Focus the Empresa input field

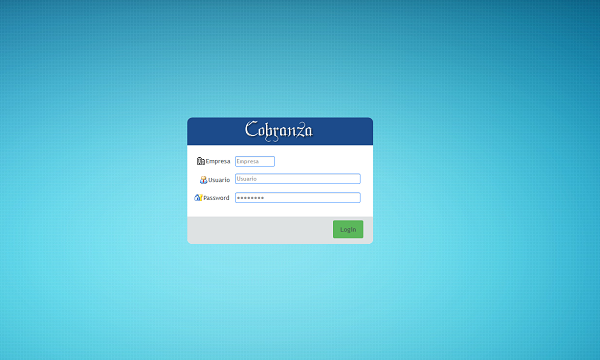click(255, 161)
